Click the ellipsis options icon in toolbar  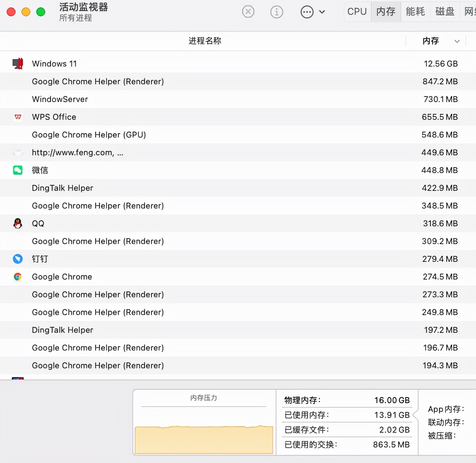(307, 12)
